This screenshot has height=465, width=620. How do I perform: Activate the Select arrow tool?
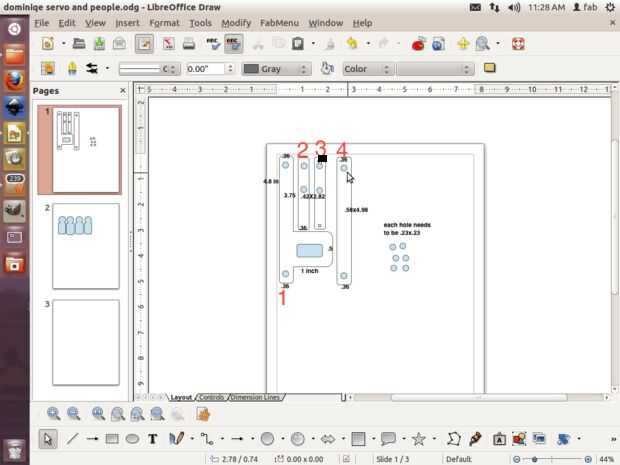coord(48,439)
